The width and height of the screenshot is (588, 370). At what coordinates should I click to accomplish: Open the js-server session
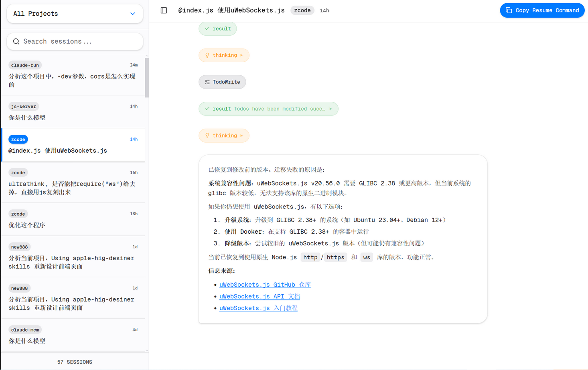click(x=73, y=112)
